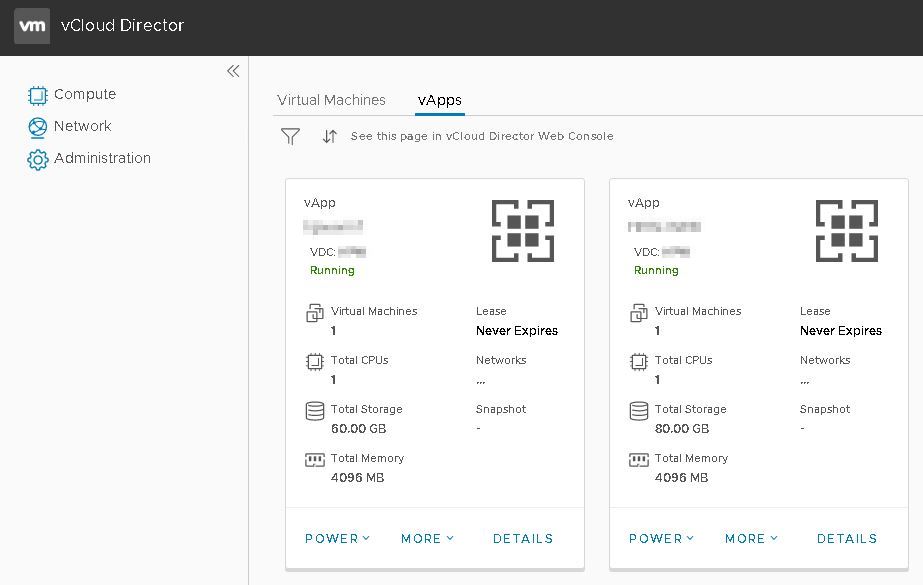Screen dimensions: 923x585
Task: Click the 'Lease' label on the 80.00 GB card
Action: click(x=815, y=311)
